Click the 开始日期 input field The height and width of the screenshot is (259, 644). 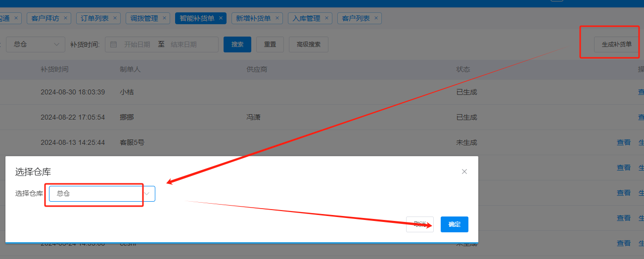(x=137, y=44)
